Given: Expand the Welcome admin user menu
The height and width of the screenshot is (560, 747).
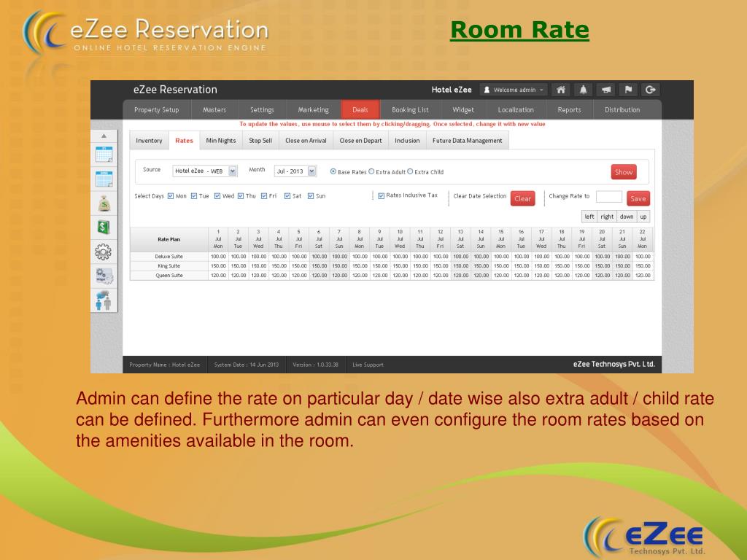Looking at the screenshot, I should (514, 90).
